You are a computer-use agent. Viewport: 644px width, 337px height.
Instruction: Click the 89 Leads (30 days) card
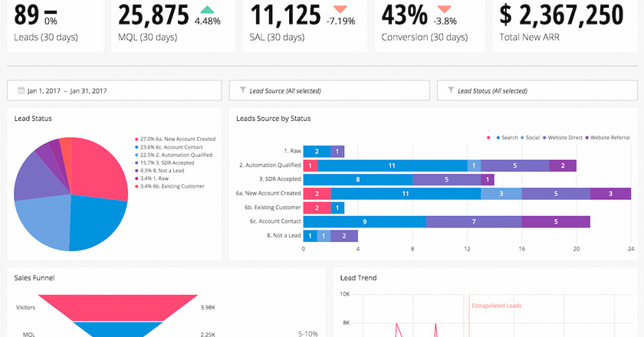click(55, 25)
